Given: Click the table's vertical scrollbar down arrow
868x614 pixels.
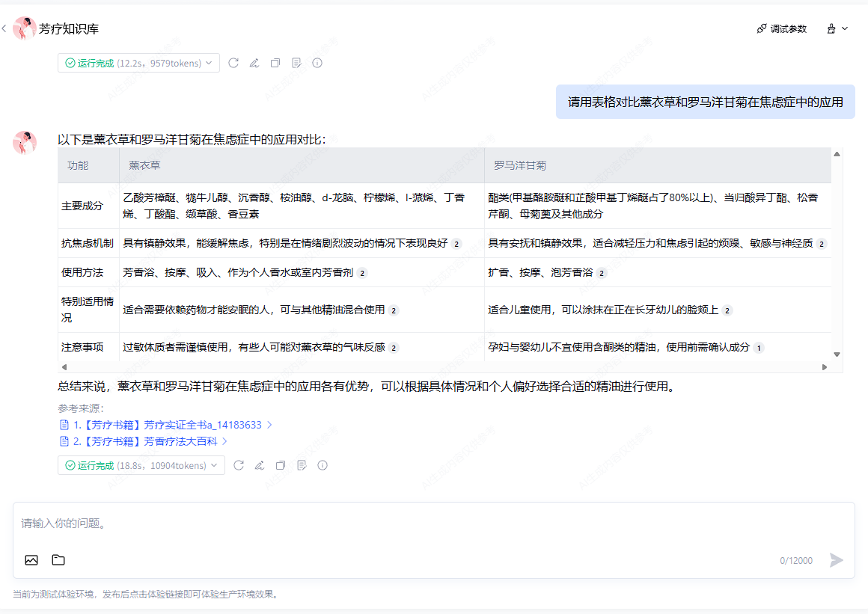Looking at the screenshot, I should click(x=837, y=354).
